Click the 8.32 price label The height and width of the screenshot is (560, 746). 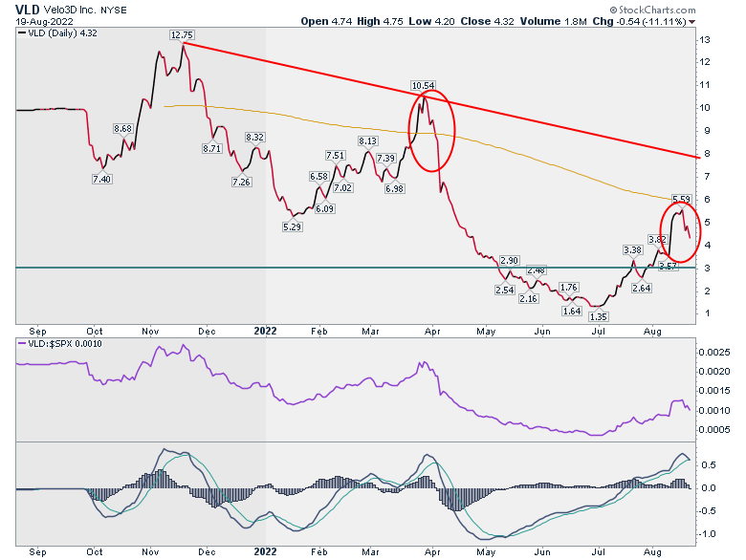point(254,137)
